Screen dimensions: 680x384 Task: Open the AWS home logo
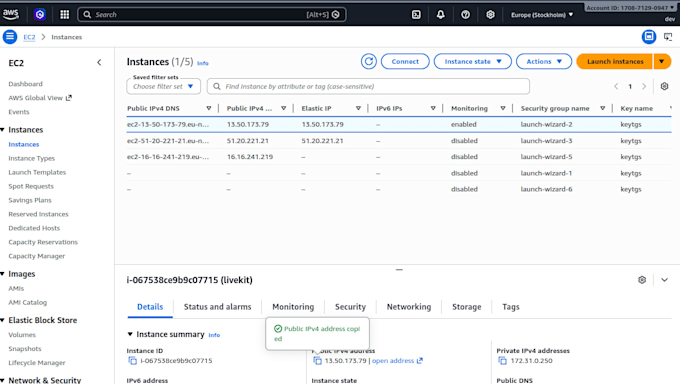click(x=11, y=14)
